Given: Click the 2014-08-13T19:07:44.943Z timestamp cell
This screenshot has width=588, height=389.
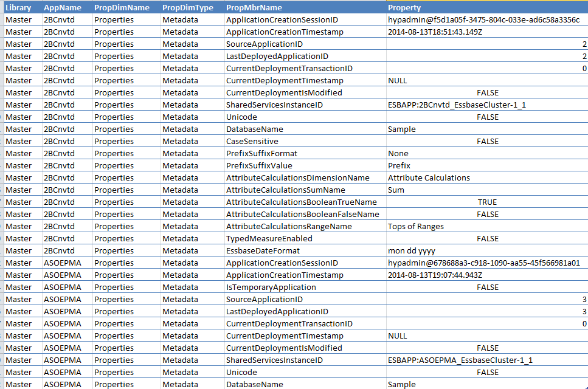Looking at the screenshot, I should [487, 275].
